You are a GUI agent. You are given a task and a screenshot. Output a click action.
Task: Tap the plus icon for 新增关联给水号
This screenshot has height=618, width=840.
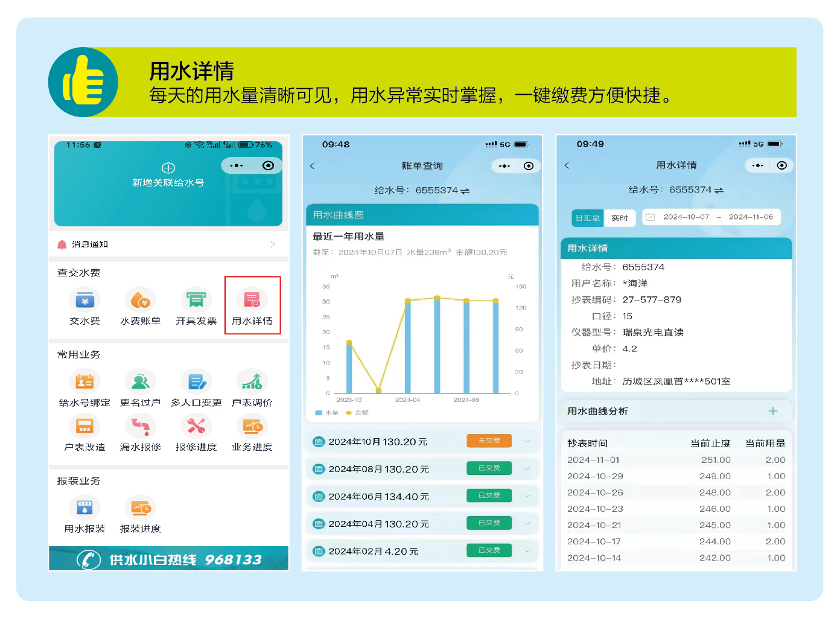tap(168, 168)
